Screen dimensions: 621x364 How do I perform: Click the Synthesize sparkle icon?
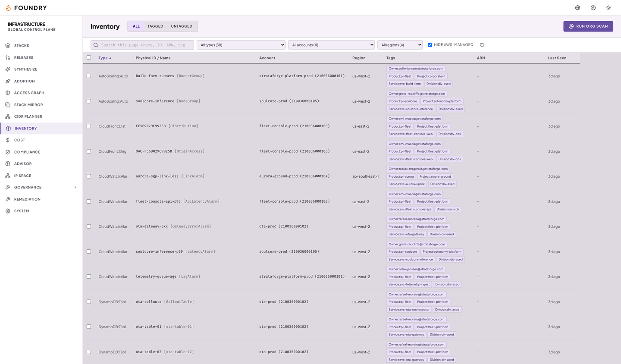click(8, 69)
